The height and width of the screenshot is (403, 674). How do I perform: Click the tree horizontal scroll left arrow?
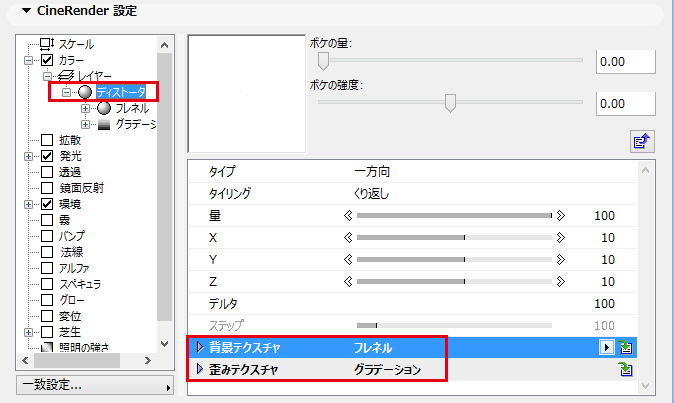pyautogui.click(x=25, y=360)
